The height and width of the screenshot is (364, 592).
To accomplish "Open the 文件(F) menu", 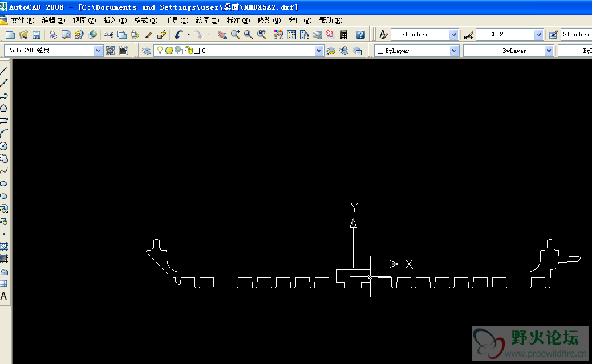I will point(23,21).
